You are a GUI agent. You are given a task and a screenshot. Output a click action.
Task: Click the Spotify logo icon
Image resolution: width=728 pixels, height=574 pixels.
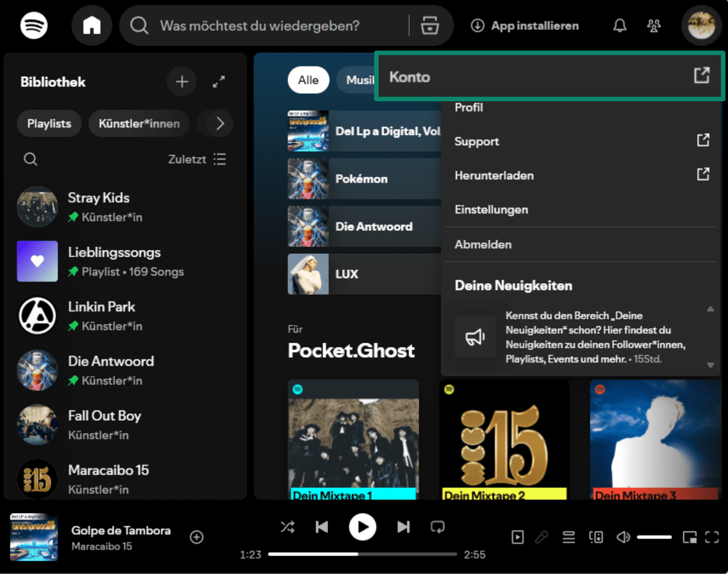(x=34, y=25)
